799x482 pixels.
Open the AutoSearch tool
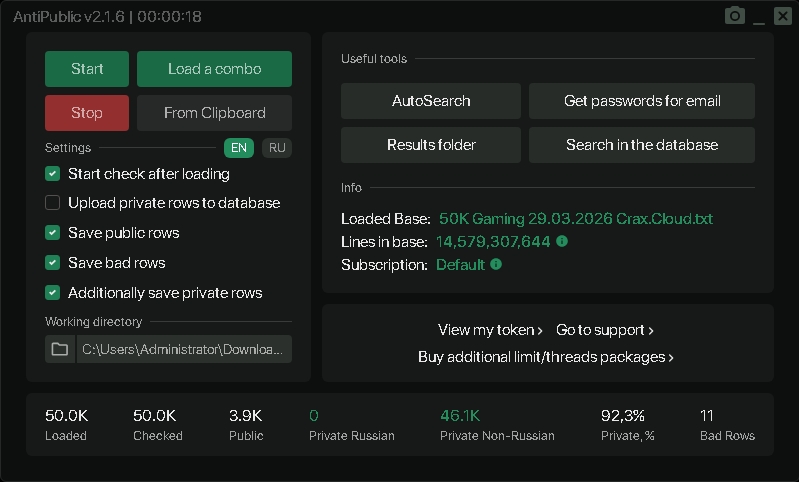click(431, 101)
